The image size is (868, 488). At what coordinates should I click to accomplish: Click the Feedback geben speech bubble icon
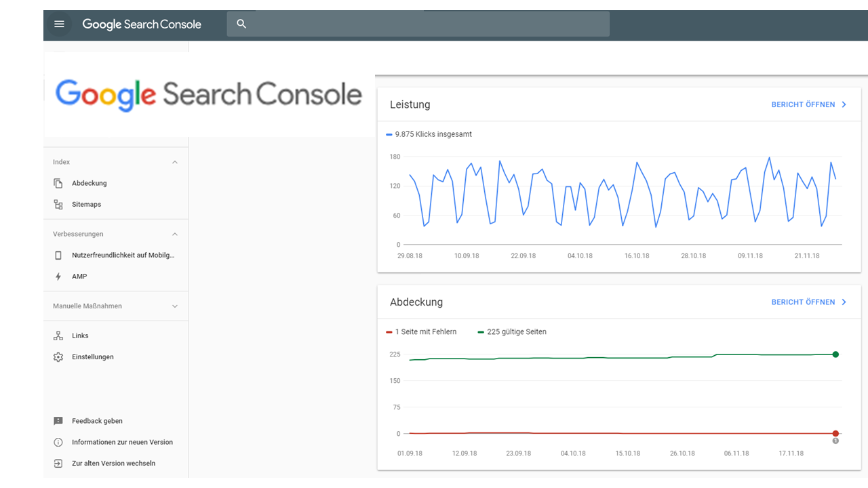click(x=58, y=421)
